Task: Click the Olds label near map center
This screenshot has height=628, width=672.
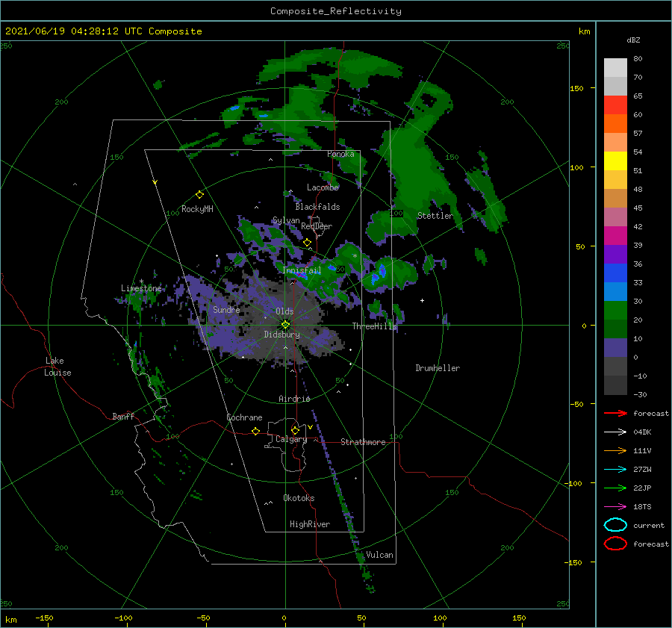Action: [x=284, y=311]
